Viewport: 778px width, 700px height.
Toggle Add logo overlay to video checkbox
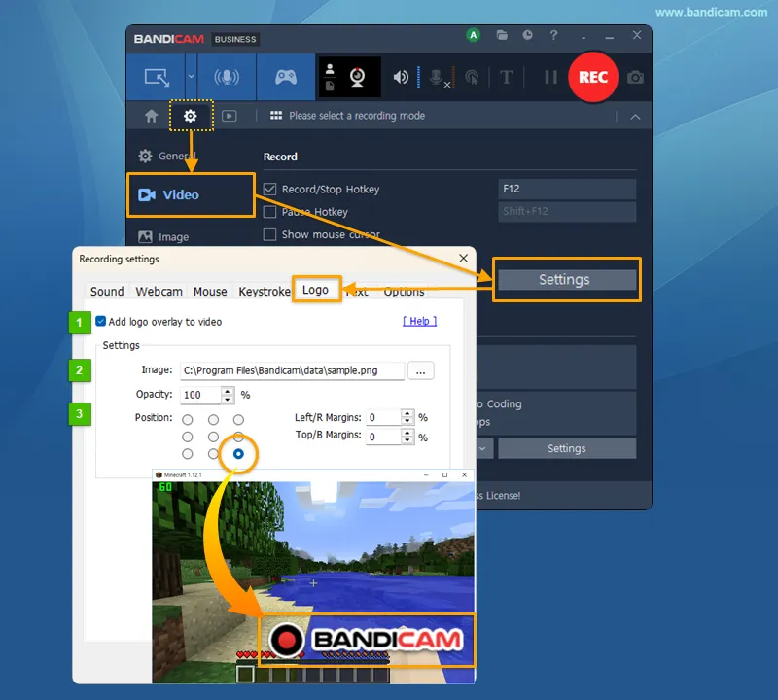(101, 322)
